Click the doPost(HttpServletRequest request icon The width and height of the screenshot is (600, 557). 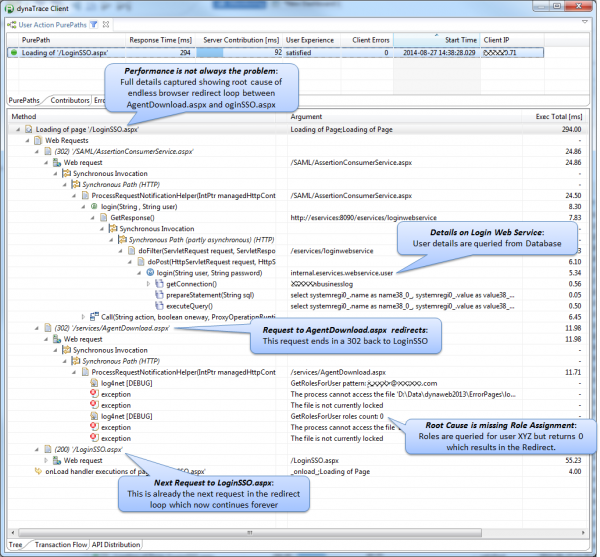click(141, 262)
